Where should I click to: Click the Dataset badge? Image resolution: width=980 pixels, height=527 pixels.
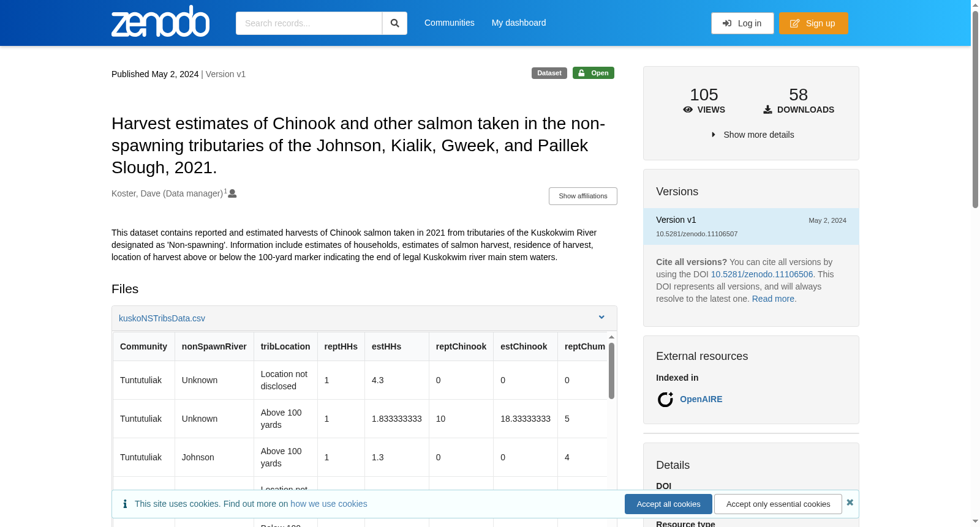tap(549, 73)
